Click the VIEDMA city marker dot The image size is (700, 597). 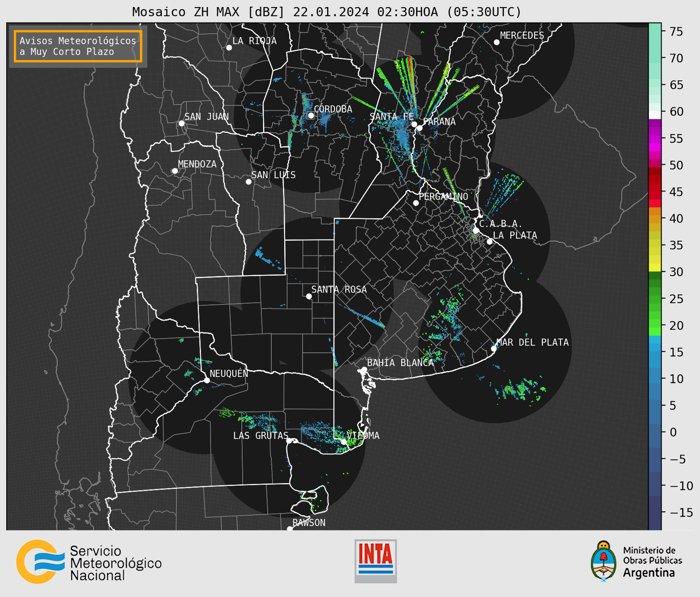point(344,442)
